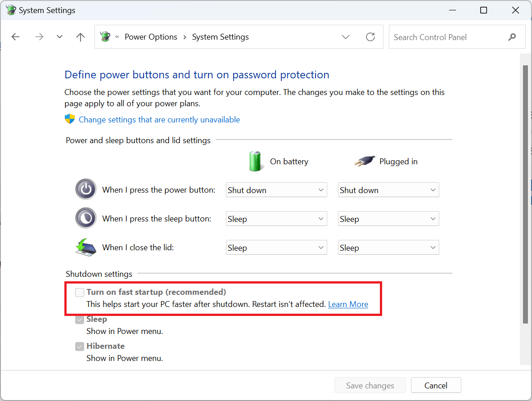Viewport: 532px width, 401px height.
Task: Expand the address bar history chevron
Action: (x=346, y=36)
